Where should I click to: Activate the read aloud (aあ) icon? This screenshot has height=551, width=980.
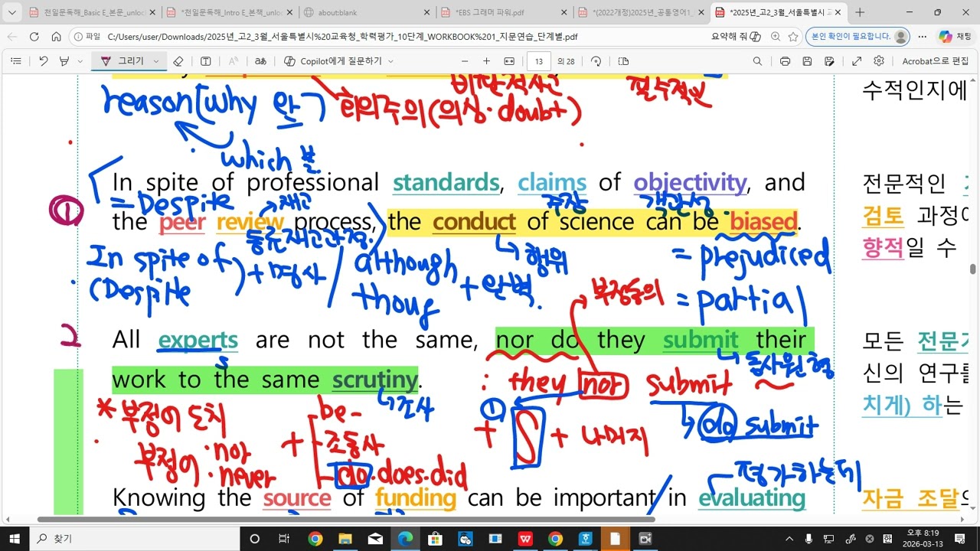[260, 61]
